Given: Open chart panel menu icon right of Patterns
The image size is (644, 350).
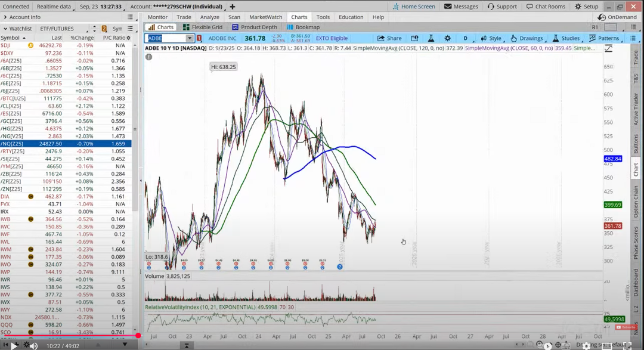Looking at the screenshot, I should point(633,38).
